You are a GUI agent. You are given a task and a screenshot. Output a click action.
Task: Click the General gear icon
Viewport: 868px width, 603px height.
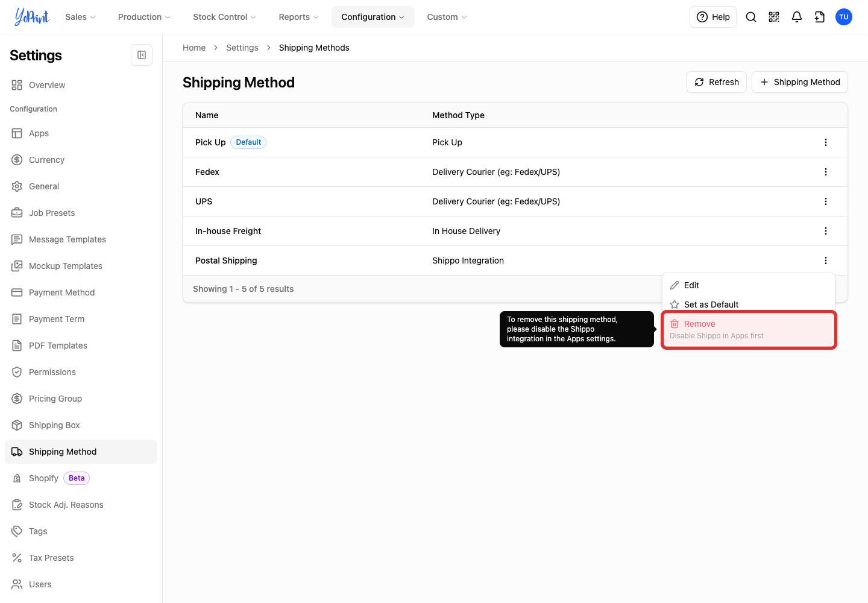click(x=17, y=186)
